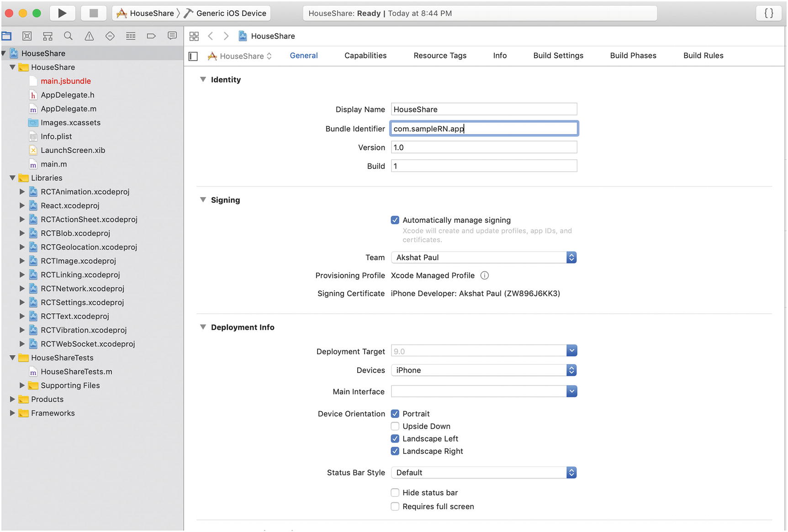Click the Stop button in toolbar
Screen dimensions: 788x532
tap(94, 13)
